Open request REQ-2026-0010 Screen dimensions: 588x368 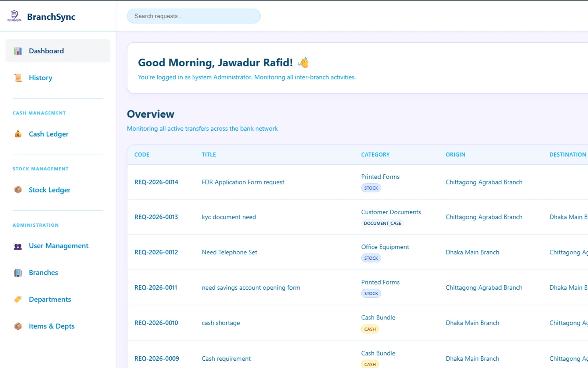click(x=156, y=323)
